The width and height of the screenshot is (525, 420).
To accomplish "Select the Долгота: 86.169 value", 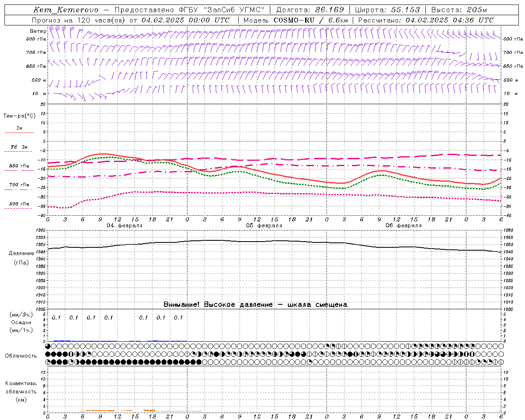I will tap(310, 10).
